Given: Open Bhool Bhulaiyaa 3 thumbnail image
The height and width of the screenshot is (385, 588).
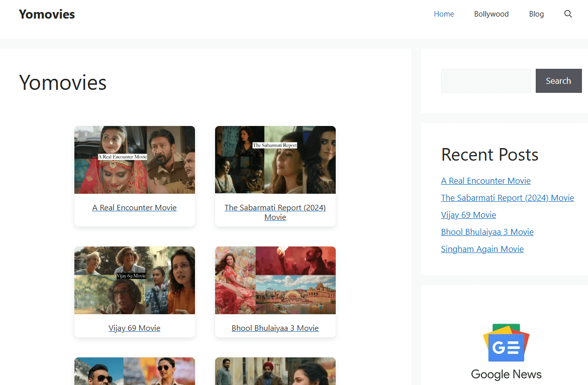Looking at the screenshot, I should (275, 280).
